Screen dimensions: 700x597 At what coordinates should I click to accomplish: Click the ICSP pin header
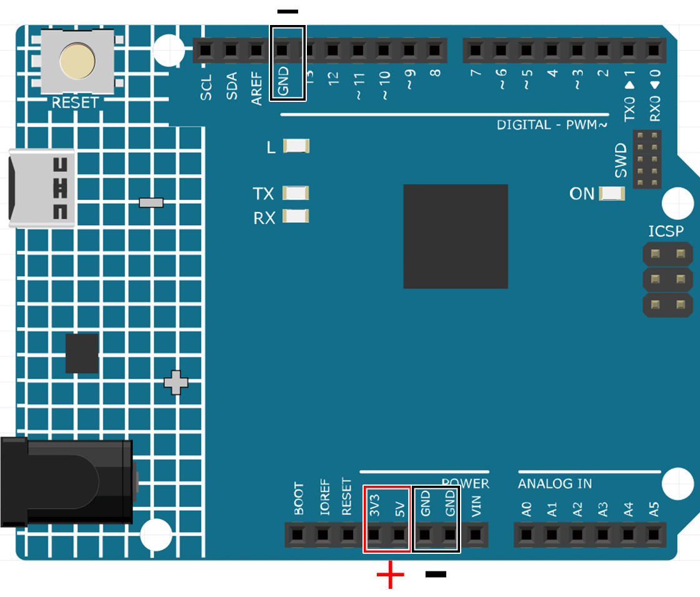coord(667,279)
